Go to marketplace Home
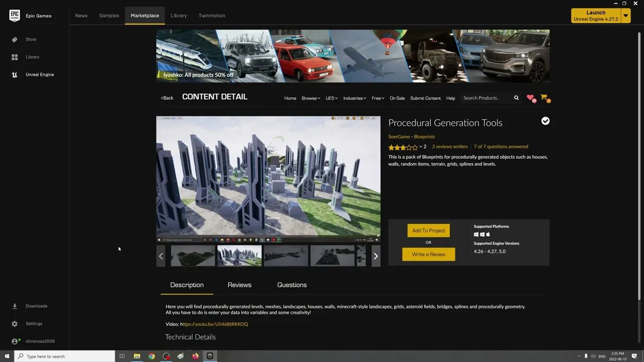Screen dimensions: 644x362 [x=290, y=98]
